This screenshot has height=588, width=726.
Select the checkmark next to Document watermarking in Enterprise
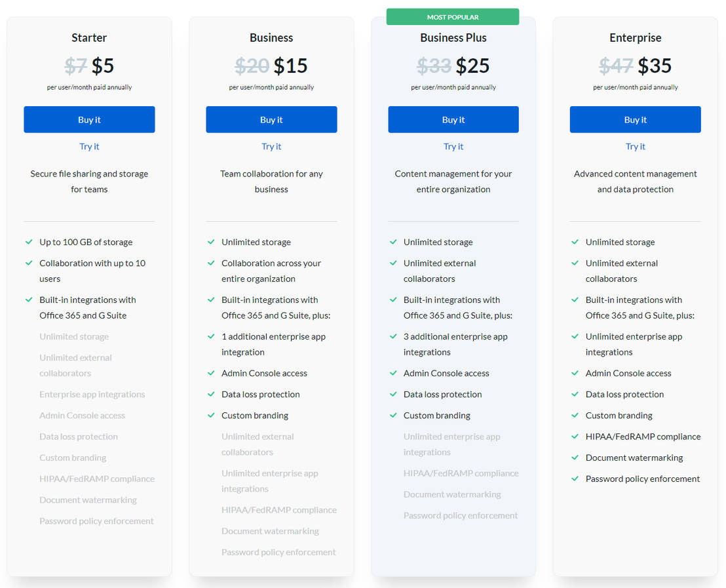coord(575,457)
